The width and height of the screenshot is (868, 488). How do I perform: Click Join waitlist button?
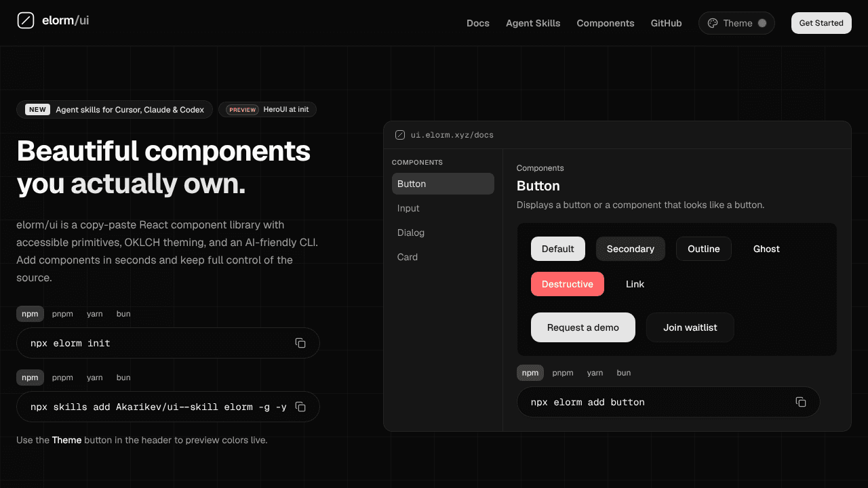pos(690,327)
